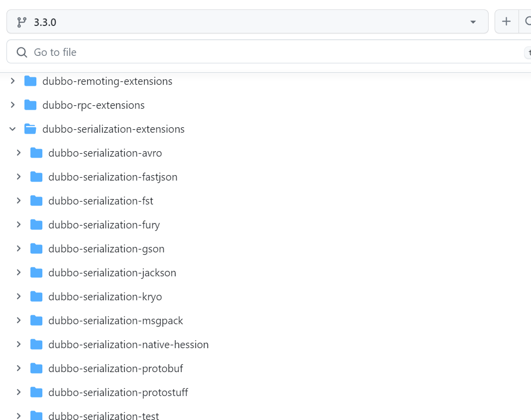The width and height of the screenshot is (531, 420).
Task: Expand the dubbo-rpc-extensions folder chevron
Action: point(13,105)
